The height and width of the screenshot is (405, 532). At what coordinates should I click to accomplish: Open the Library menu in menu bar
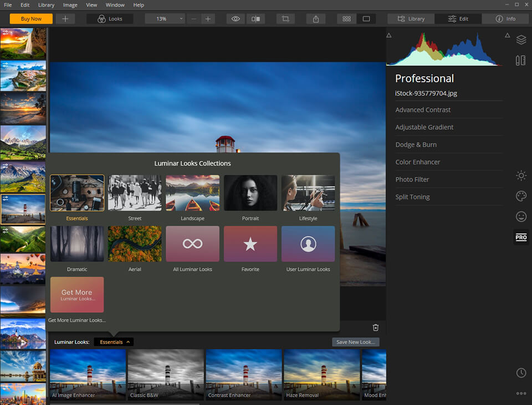[47, 5]
